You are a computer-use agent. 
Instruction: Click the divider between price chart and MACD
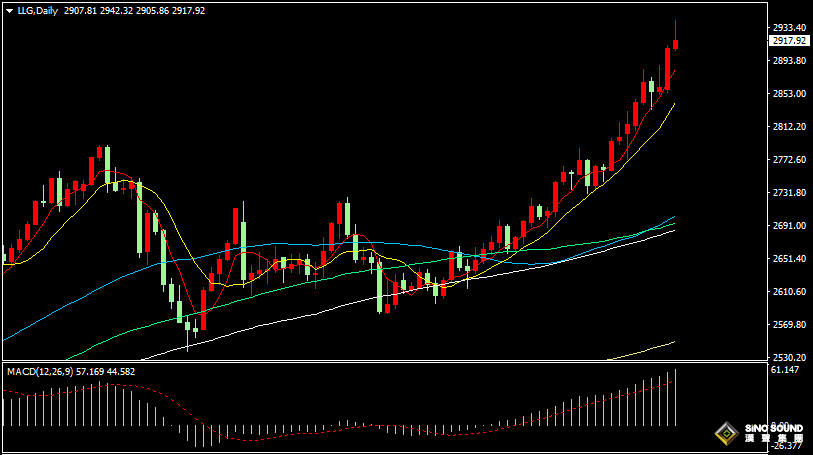click(x=385, y=361)
